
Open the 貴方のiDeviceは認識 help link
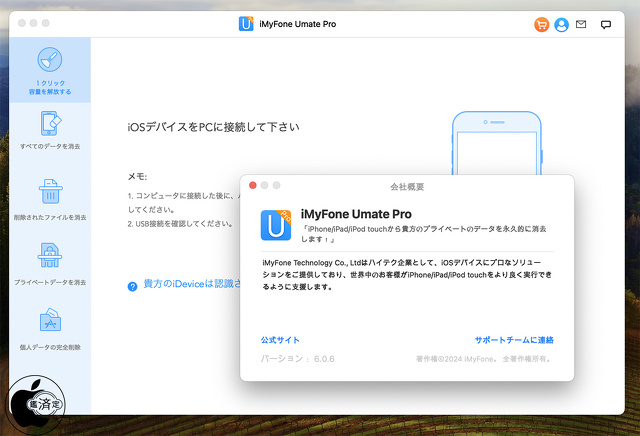tap(192, 284)
